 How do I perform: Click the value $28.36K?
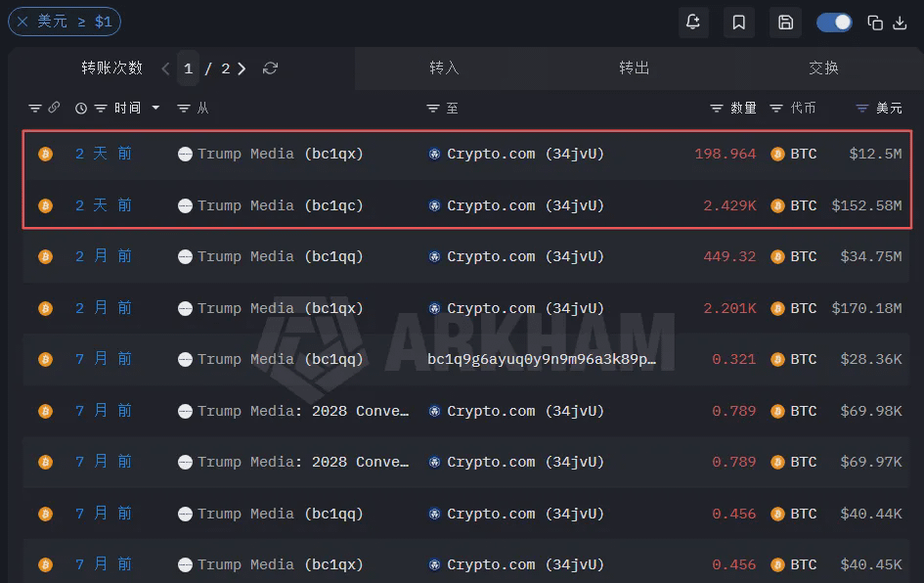pyautogui.click(x=871, y=360)
